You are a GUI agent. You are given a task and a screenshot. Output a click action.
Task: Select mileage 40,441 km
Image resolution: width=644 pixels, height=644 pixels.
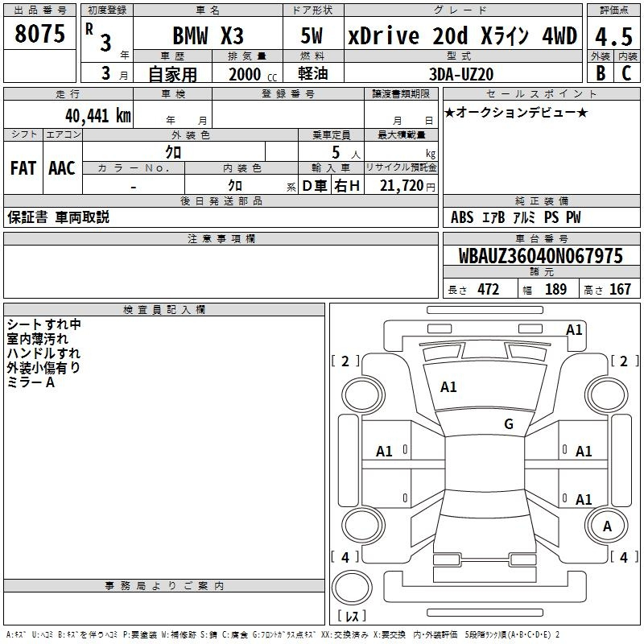click(97, 116)
